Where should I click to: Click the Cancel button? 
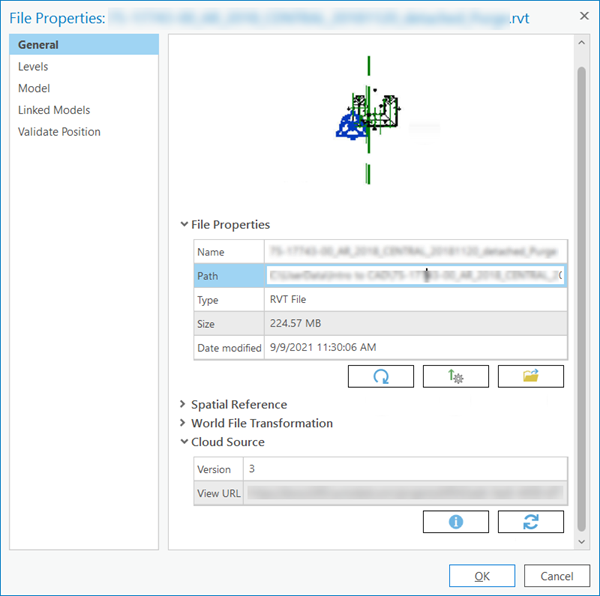click(557, 576)
